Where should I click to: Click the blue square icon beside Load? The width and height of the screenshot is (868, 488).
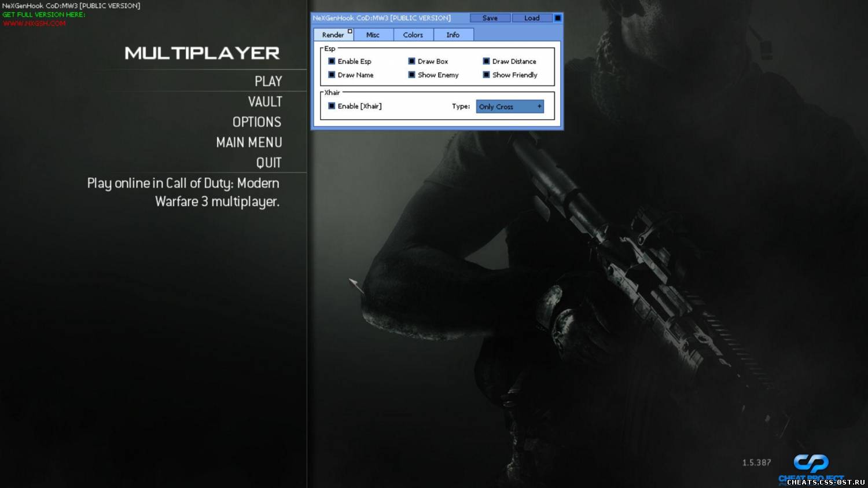[x=558, y=18]
